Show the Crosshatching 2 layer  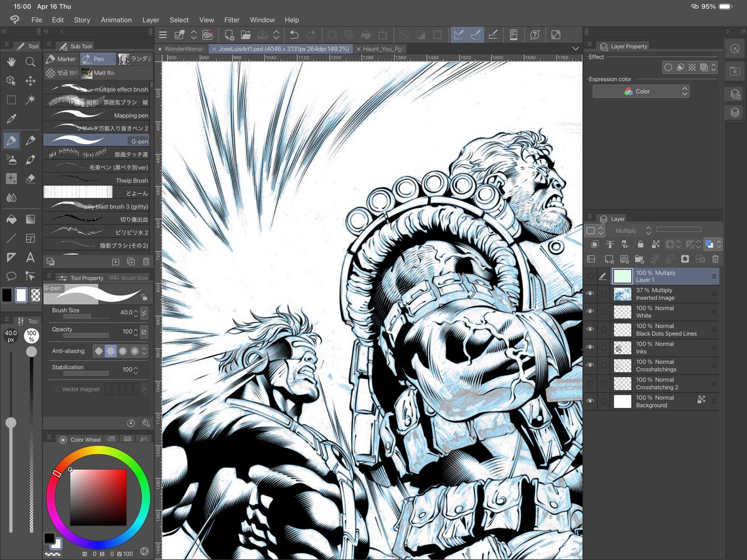click(x=590, y=383)
